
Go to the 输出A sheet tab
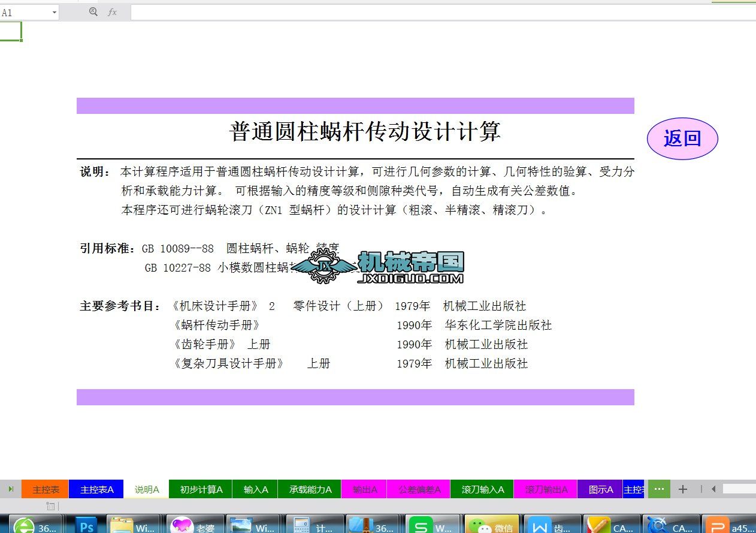[364, 489]
